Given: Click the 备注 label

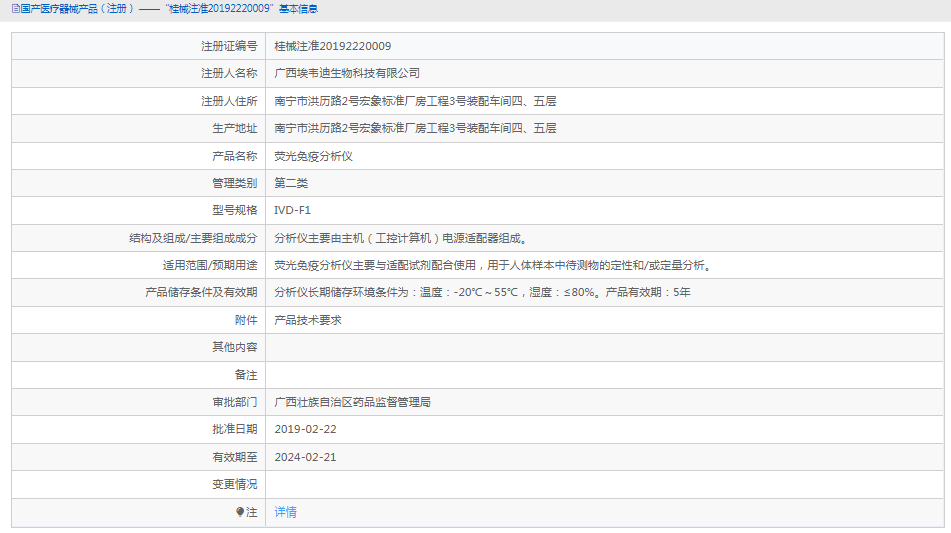Looking at the screenshot, I should pyautogui.click(x=246, y=375).
